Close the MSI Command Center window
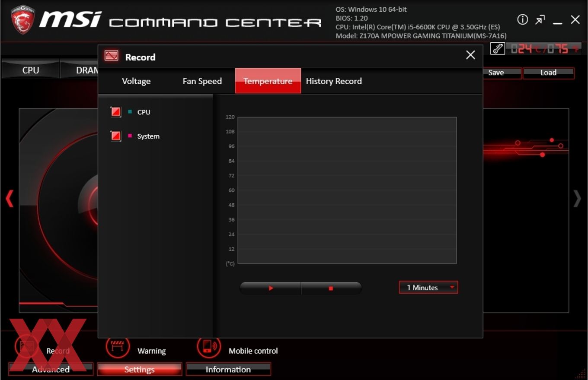Image resolution: width=588 pixels, height=380 pixels. [x=575, y=19]
